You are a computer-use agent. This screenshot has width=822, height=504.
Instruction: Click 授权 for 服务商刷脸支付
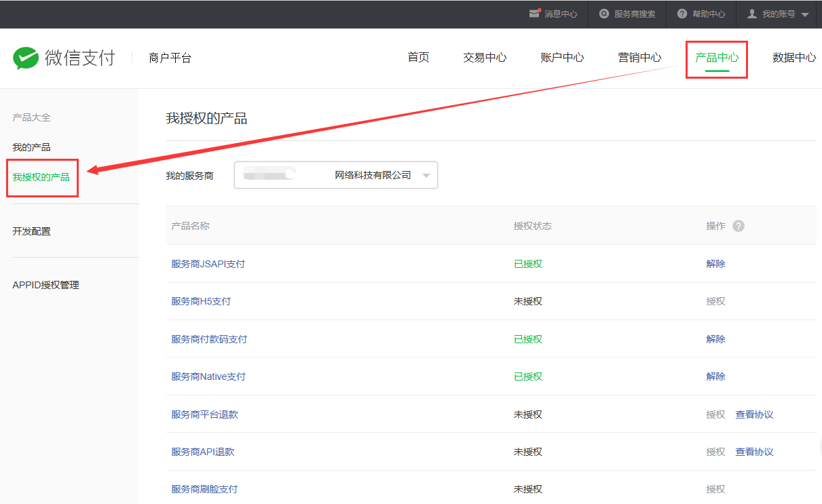[715, 489]
